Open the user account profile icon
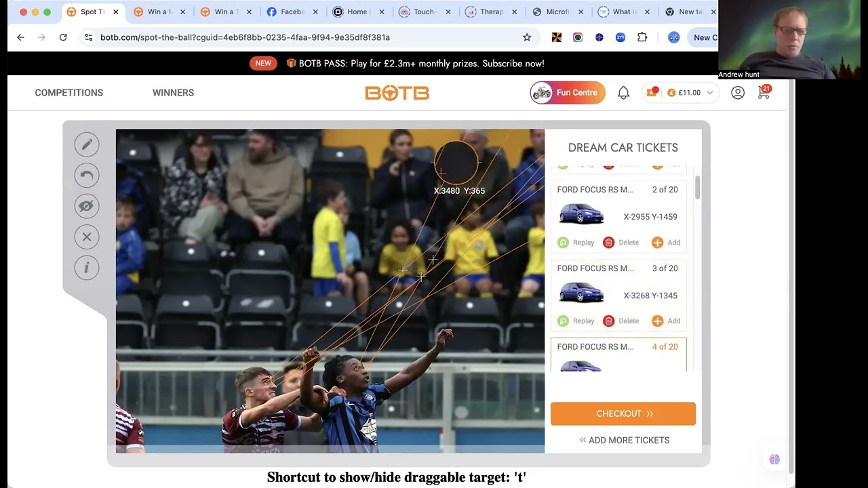This screenshot has width=868, height=488. tap(738, 93)
